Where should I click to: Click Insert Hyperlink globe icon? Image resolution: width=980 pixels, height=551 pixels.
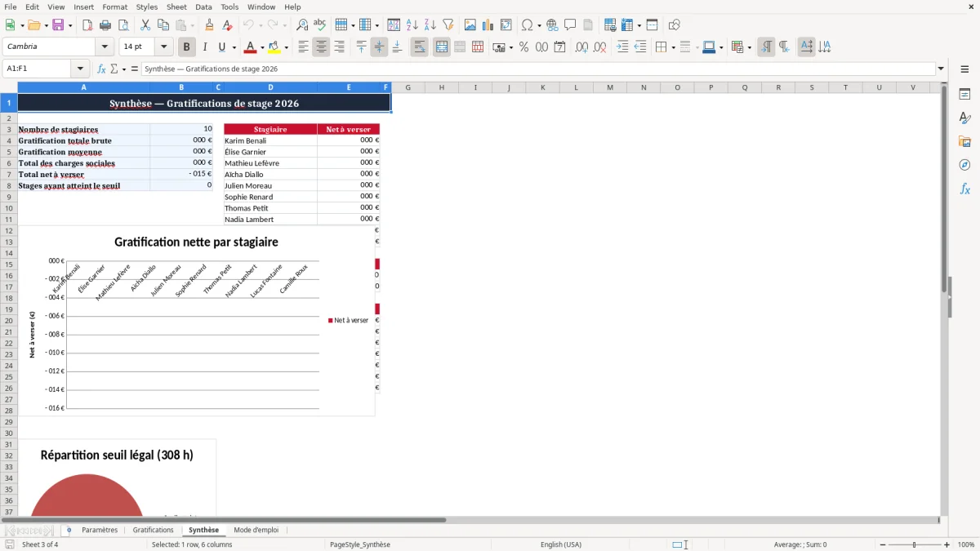click(552, 25)
